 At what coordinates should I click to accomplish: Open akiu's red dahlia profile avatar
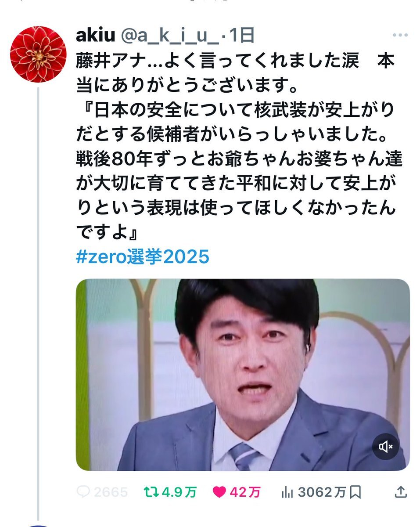pos(38,54)
